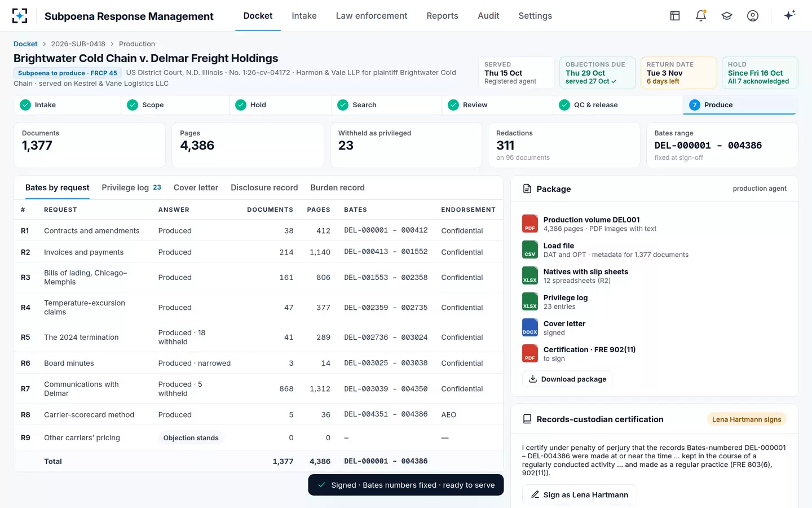
Task: Click the Natives with slip sheets XLSX icon
Action: point(530,275)
